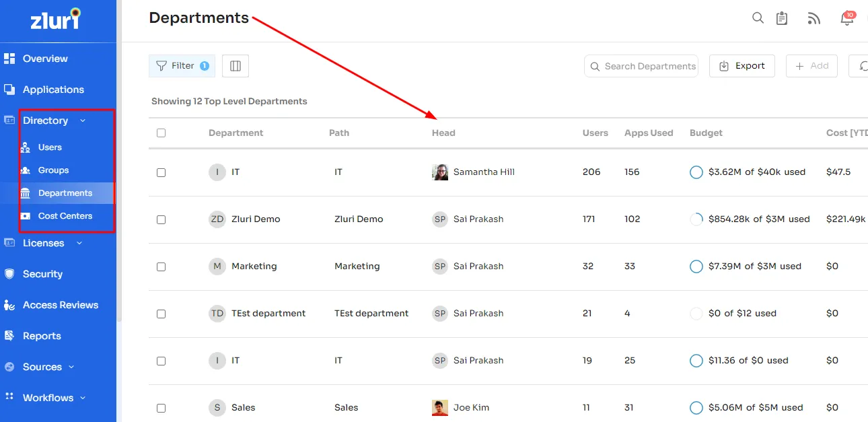Check the Zluri Demo row checkbox
This screenshot has width=868, height=422.
[x=161, y=219]
